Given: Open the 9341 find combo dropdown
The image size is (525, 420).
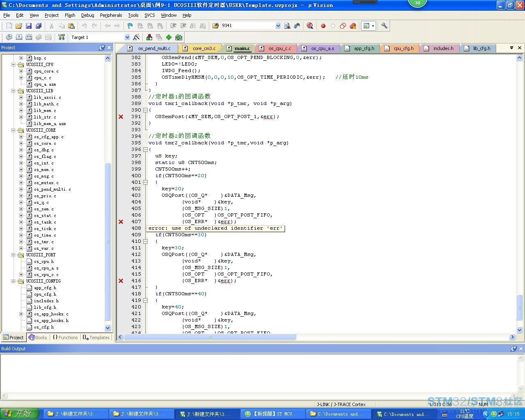Looking at the screenshot, I should (278, 26).
